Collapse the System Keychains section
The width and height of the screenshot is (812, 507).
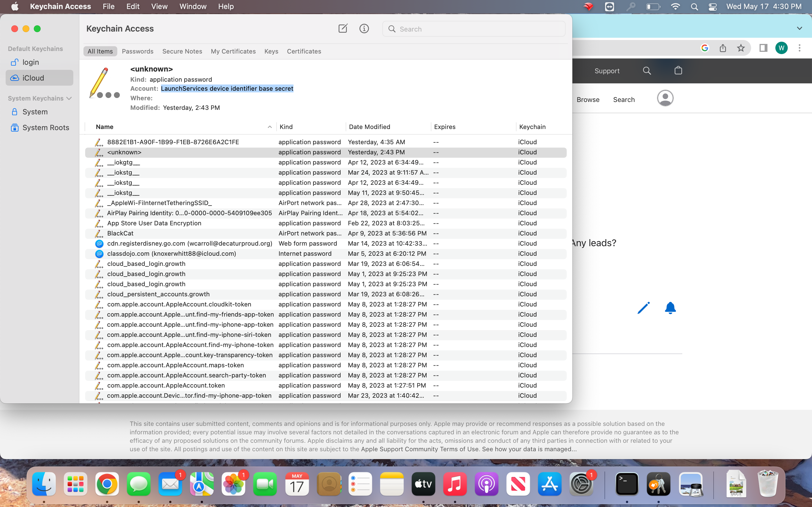(x=69, y=98)
